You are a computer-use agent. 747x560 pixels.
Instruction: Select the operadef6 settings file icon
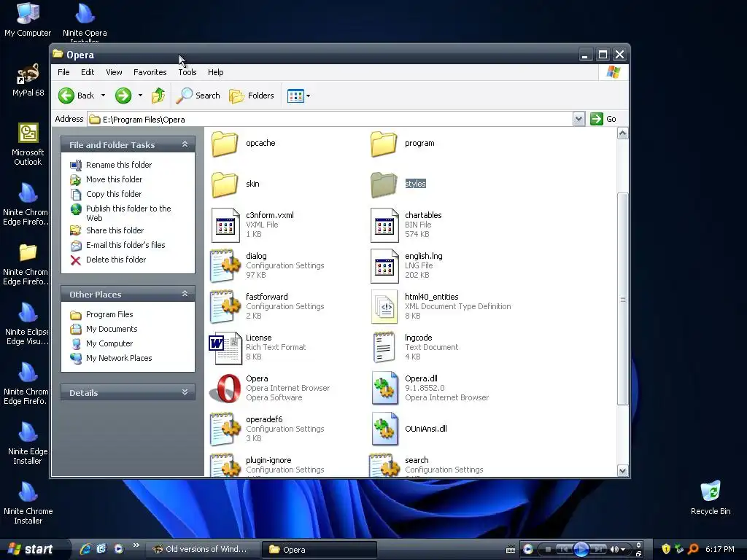tap(225, 429)
